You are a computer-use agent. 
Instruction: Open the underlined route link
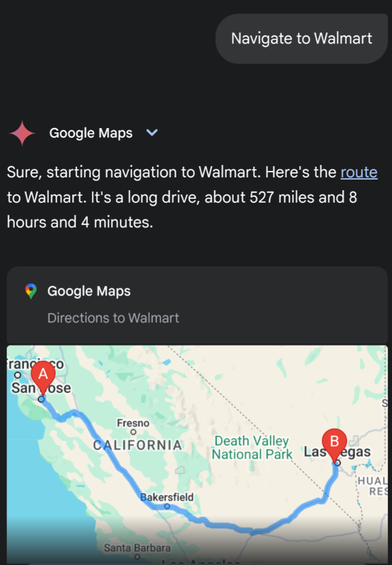pyautogui.click(x=359, y=172)
